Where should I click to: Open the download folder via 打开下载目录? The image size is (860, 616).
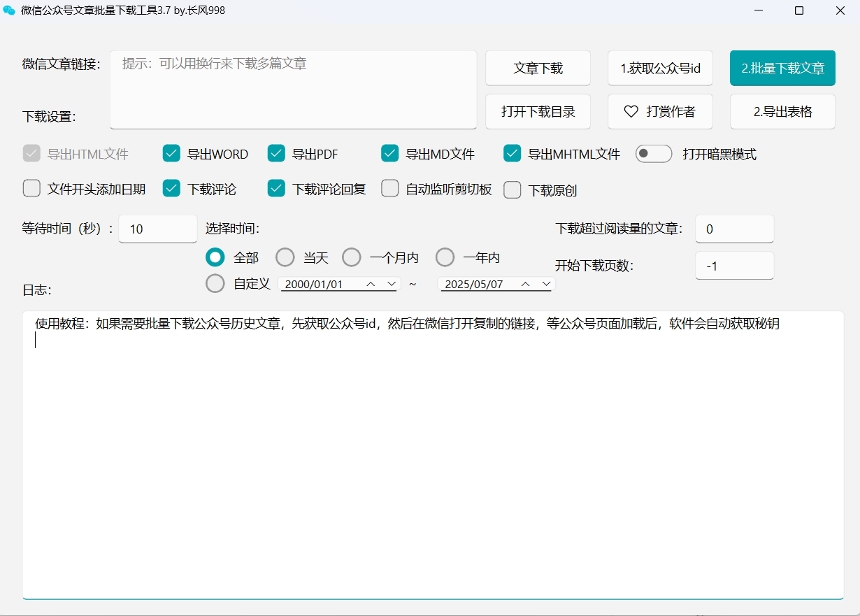click(538, 111)
